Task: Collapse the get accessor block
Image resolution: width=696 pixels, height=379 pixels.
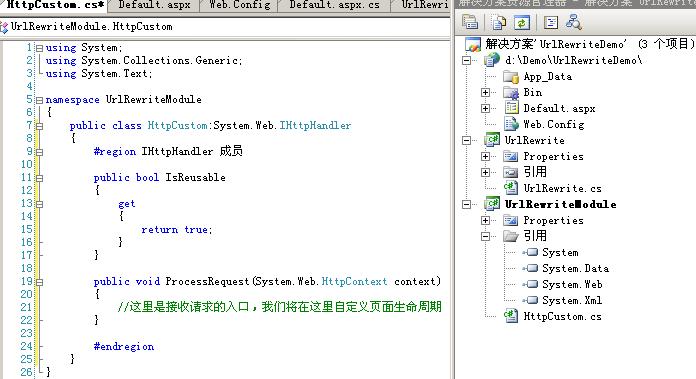Action: (39, 205)
